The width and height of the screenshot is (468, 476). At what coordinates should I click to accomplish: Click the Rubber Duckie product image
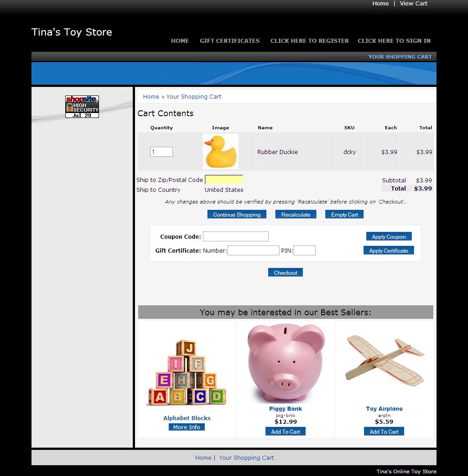220,152
